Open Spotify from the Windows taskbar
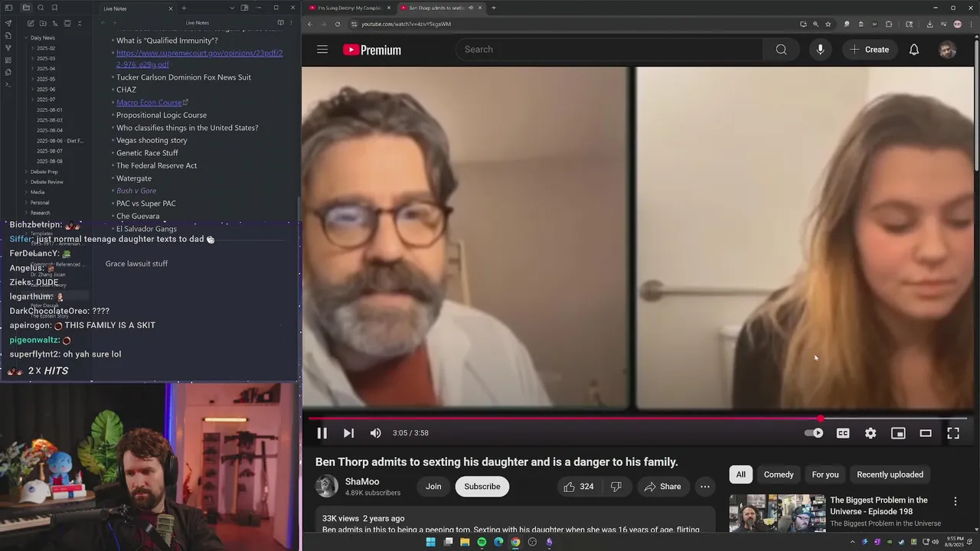The height and width of the screenshot is (551, 980). (x=482, y=543)
